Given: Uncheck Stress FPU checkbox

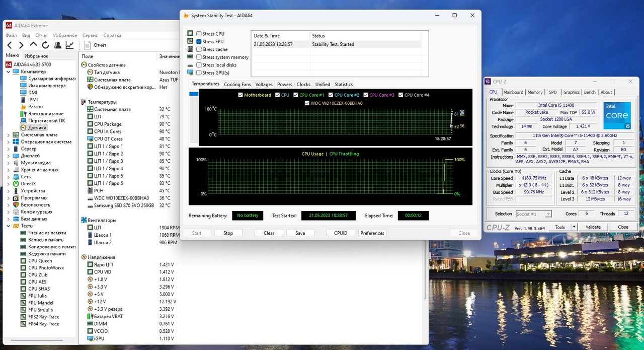Looking at the screenshot, I should pos(199,41).
